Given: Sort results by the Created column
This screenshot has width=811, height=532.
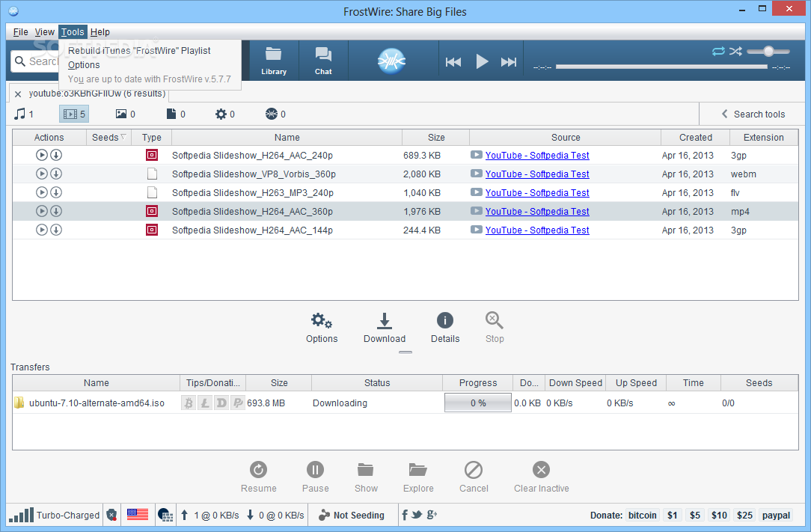Looking at the screenshot, I should tap(695, 137).
